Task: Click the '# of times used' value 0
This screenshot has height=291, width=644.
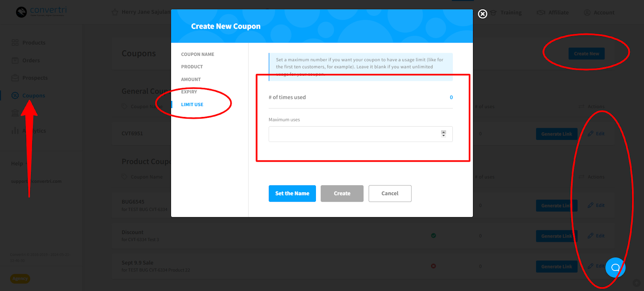Action: 451,97
